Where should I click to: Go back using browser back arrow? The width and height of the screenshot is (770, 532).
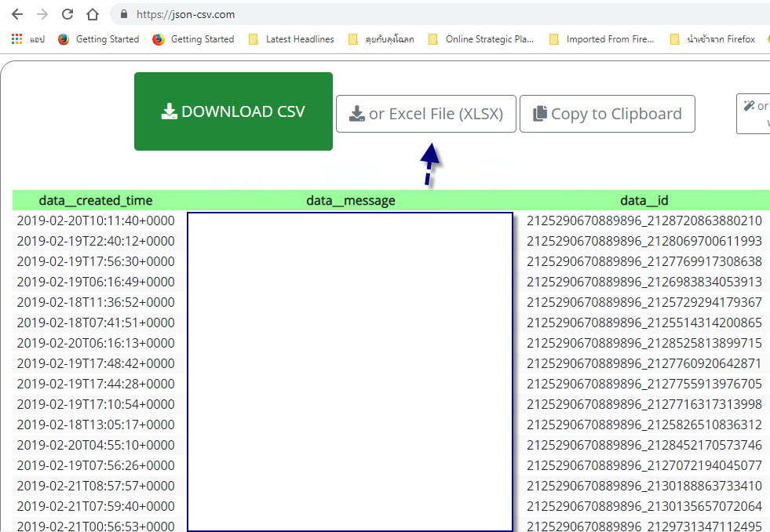coord(17,14)
